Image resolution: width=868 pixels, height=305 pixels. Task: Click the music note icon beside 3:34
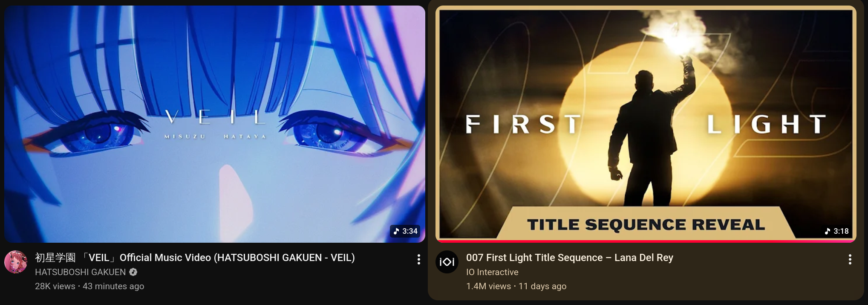pos(396,231)
